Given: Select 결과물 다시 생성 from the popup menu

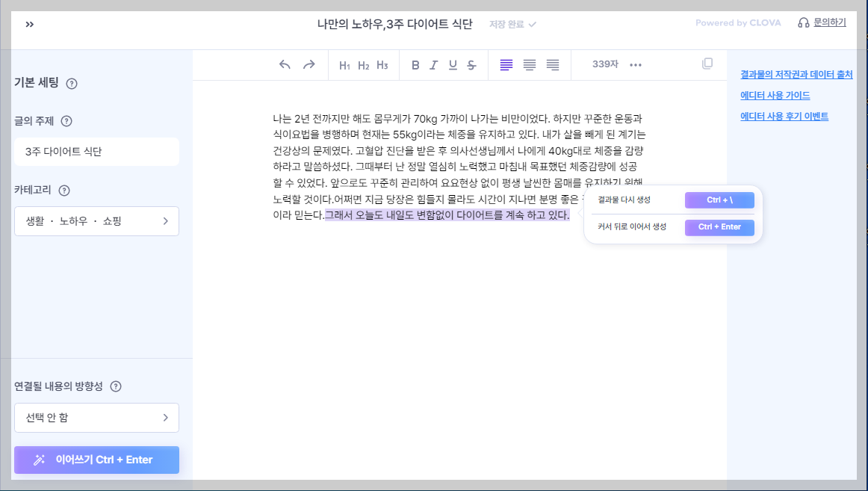Looking at the screenshot, I should tap(671, 200).
